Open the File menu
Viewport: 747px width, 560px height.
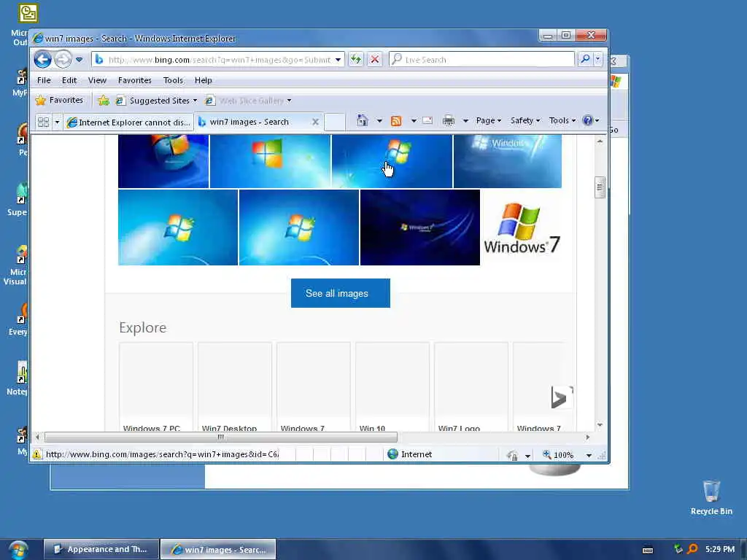44,80
